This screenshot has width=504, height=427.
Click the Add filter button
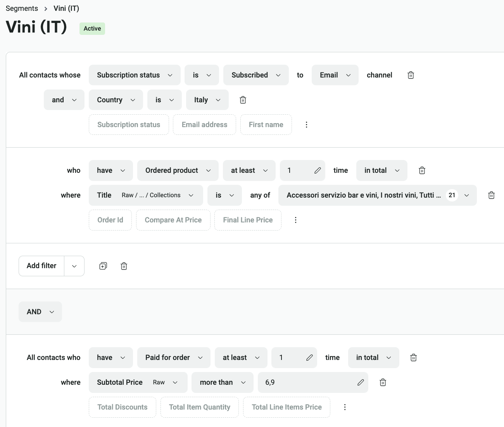pos(41,266)
